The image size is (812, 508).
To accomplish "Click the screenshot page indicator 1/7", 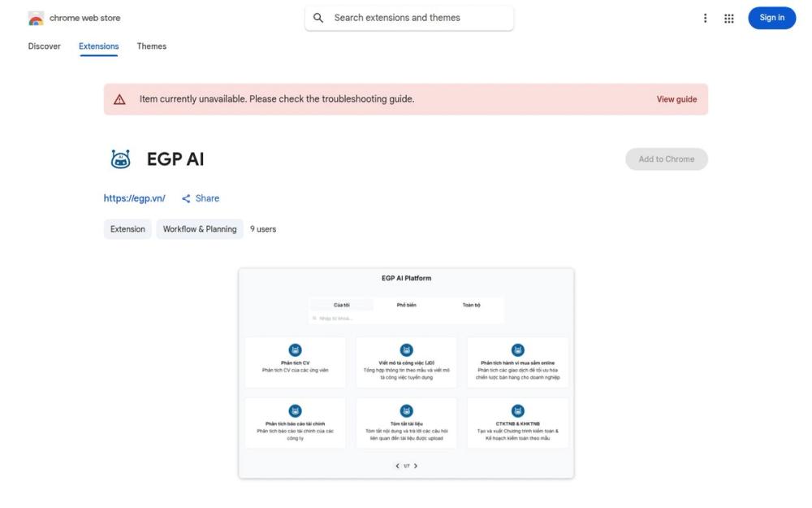I will pyautogui.click(x=407, y=466).
